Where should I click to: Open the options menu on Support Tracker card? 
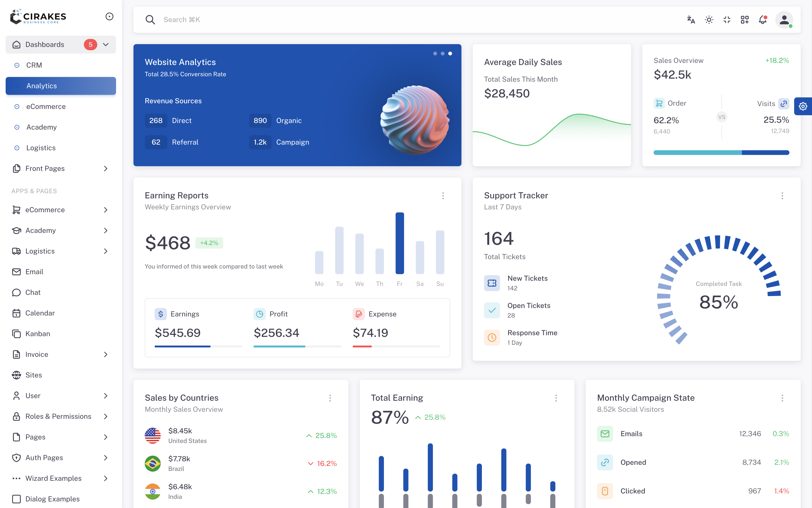pyautogui.click(x=782, y=196)
